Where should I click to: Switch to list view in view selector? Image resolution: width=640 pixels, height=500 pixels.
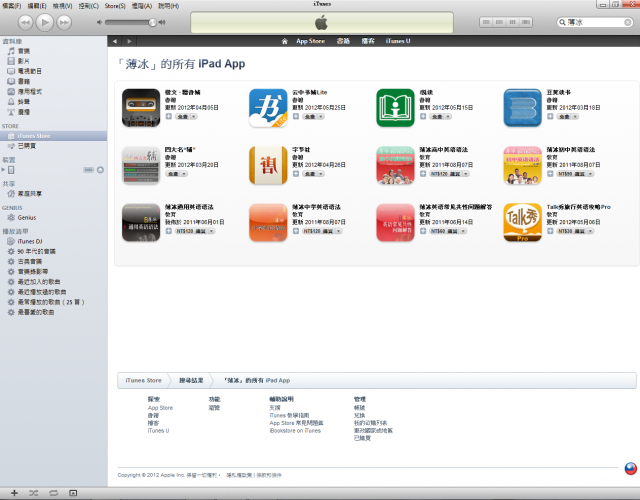486,22
